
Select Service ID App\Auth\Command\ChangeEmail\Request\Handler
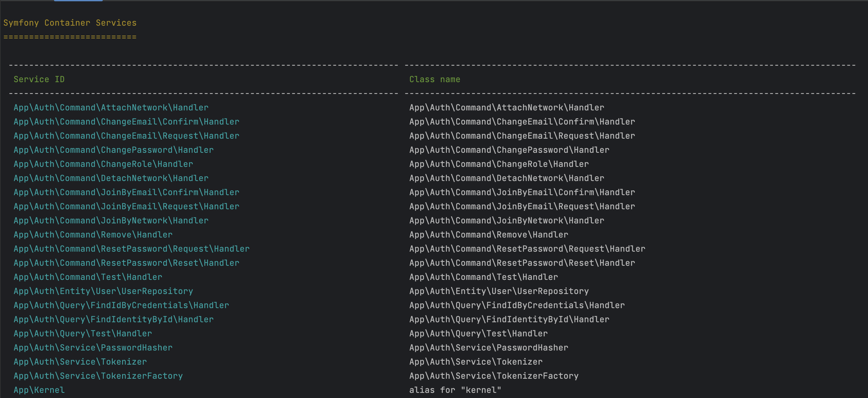(126, 136)
